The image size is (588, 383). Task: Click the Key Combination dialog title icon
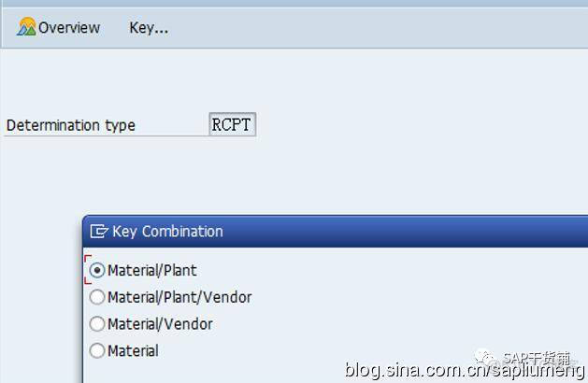pyautogui.click(x=99, y=232)
